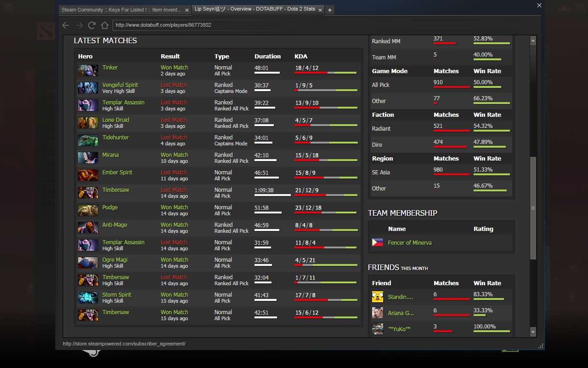This screenshot has width=588, height=368.
Task: Open the Lost Match link for Tidehunter
Action: (174, 137)
